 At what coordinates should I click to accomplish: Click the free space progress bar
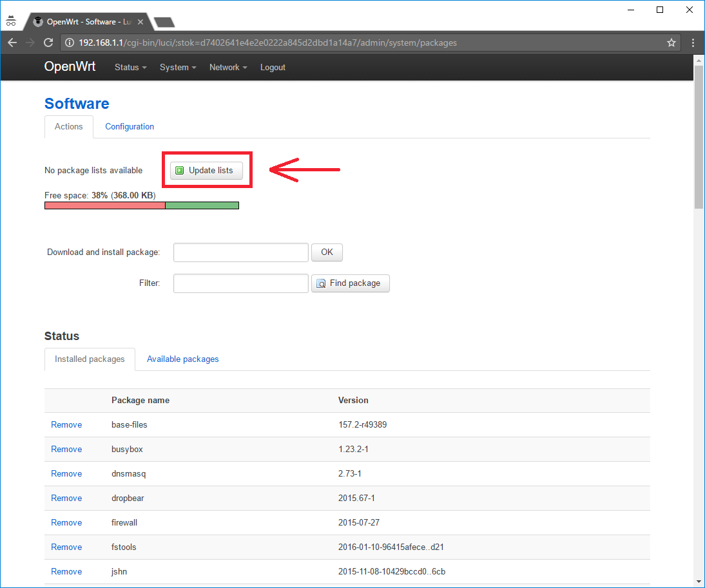pos(142,205)
